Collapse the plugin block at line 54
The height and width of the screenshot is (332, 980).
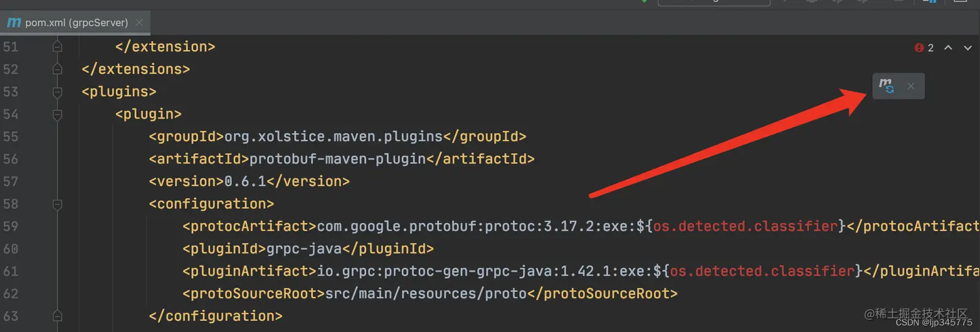coord(57,114)
